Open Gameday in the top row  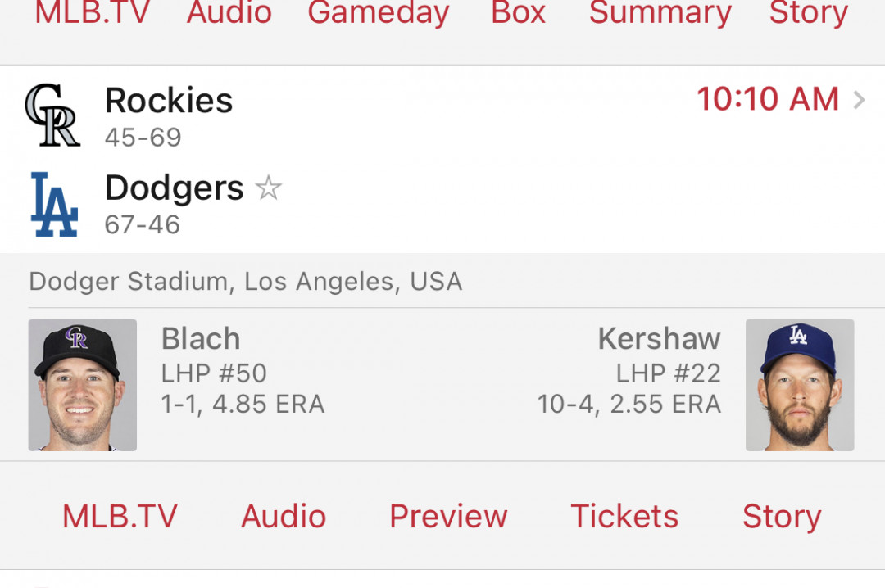[378, 12]
